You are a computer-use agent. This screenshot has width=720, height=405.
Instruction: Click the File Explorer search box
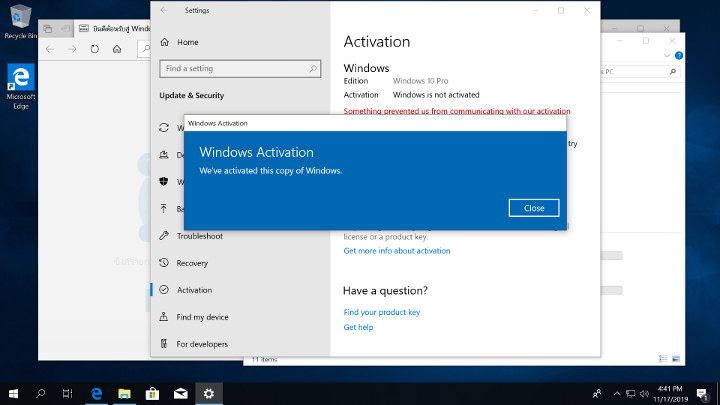[x=641, y=72]
